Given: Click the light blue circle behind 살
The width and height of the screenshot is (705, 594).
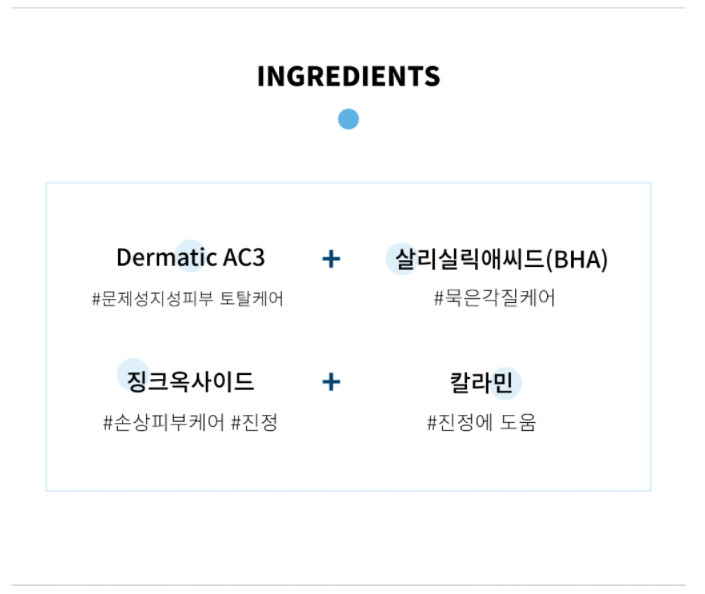Looking at the screenshot, I should point(402,259).
